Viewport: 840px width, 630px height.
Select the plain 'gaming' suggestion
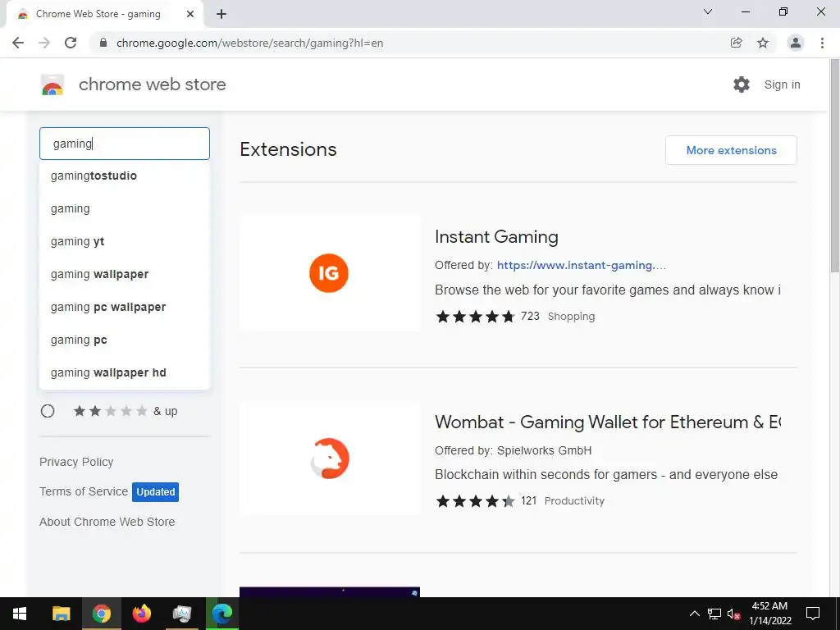(x=125, y=208)
